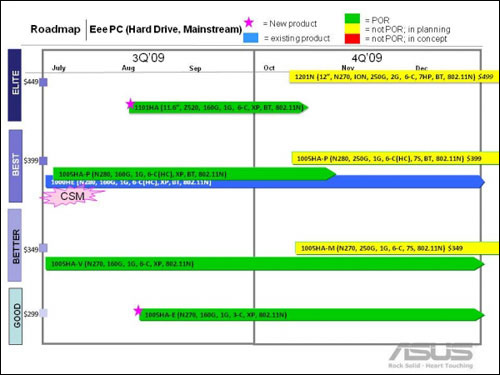Click the Sep month label

(x=195, y=68)
